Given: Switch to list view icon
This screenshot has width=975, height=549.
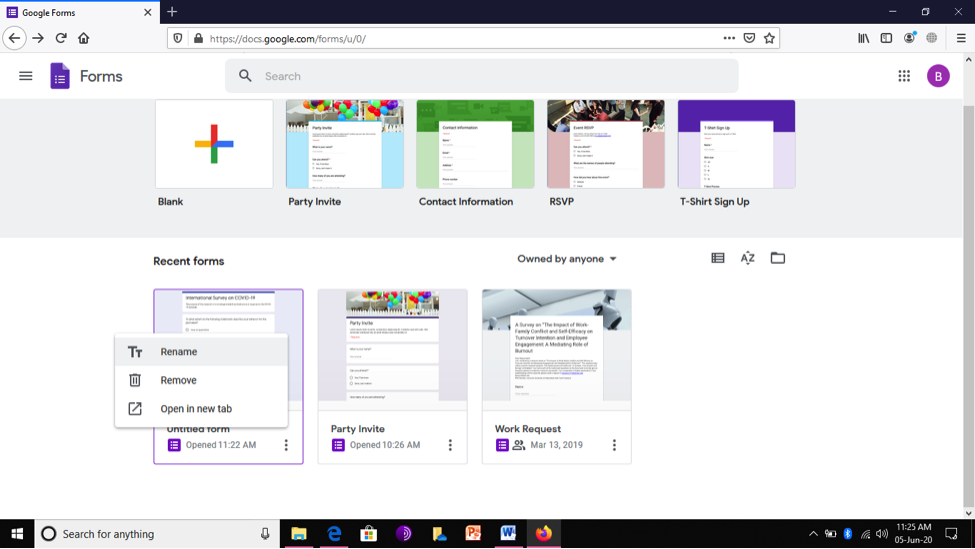Looking at the screenshot, I should tap(718, 258).
